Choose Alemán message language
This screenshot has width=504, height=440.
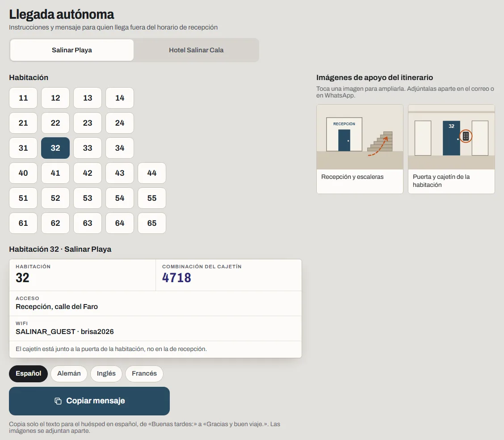(69, 374)
